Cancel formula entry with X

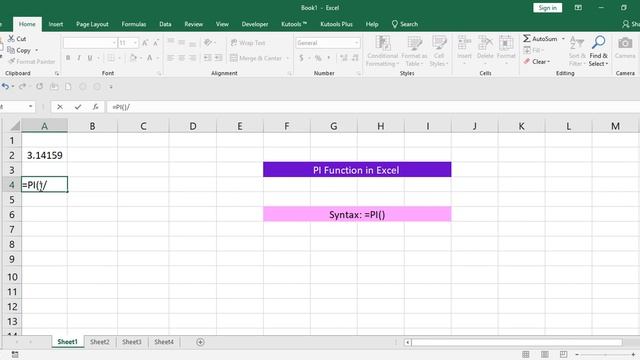tap(60, 107)
